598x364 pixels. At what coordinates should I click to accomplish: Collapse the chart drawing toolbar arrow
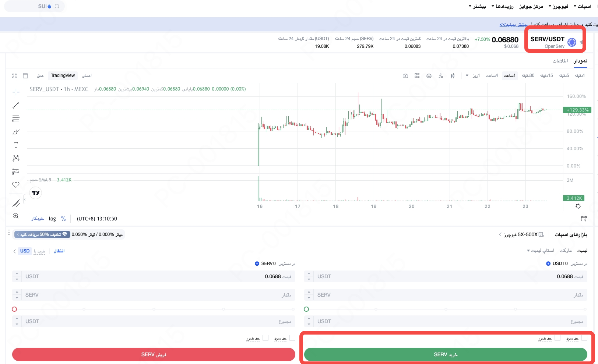(x=25, y=199)
